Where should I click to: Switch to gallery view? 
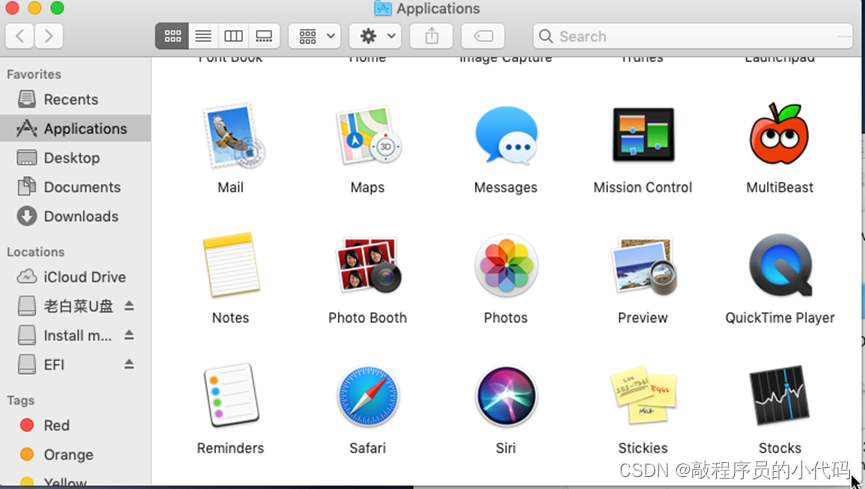[x=264, y=36]
